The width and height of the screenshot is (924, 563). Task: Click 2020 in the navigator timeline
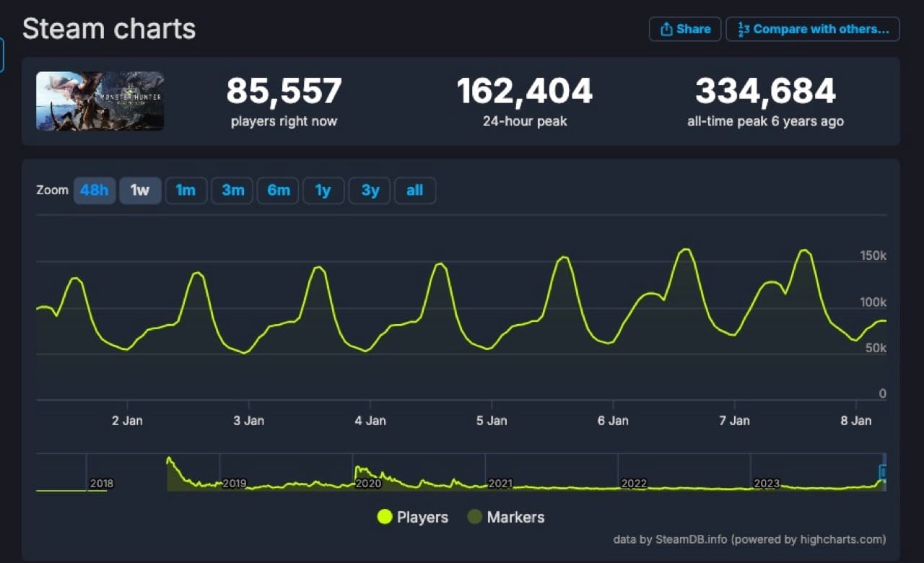368,484
